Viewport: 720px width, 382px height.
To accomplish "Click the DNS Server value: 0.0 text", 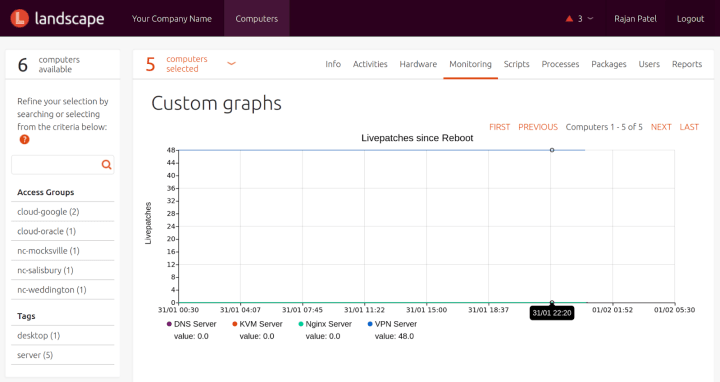I will click(x=191, y=336).
